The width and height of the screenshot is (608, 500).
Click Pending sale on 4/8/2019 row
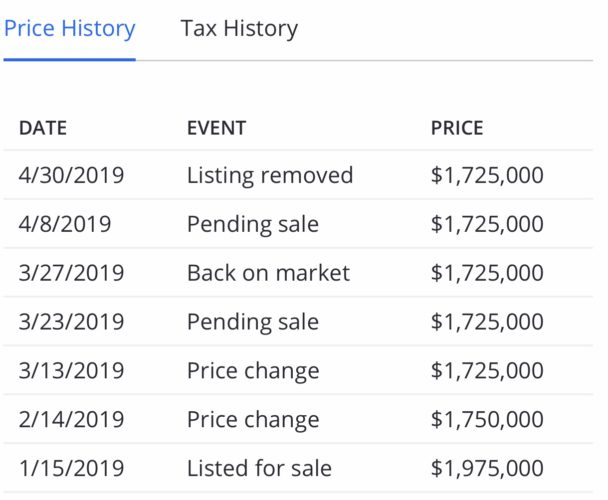point(253,225)
